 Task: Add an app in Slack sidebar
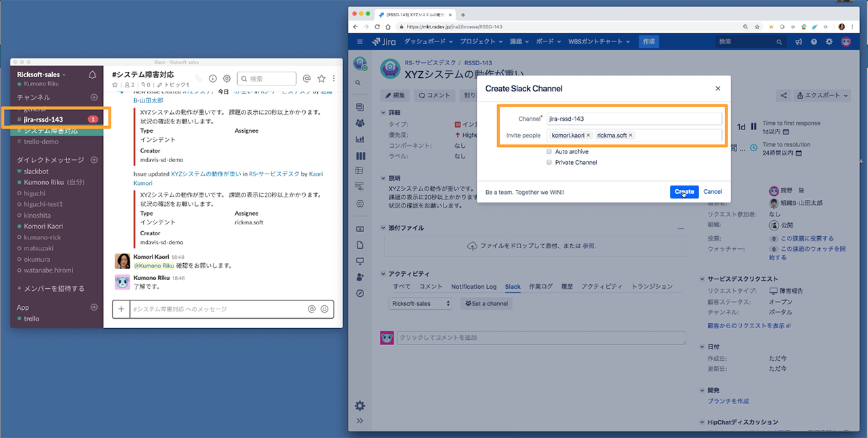coord(94,307)
